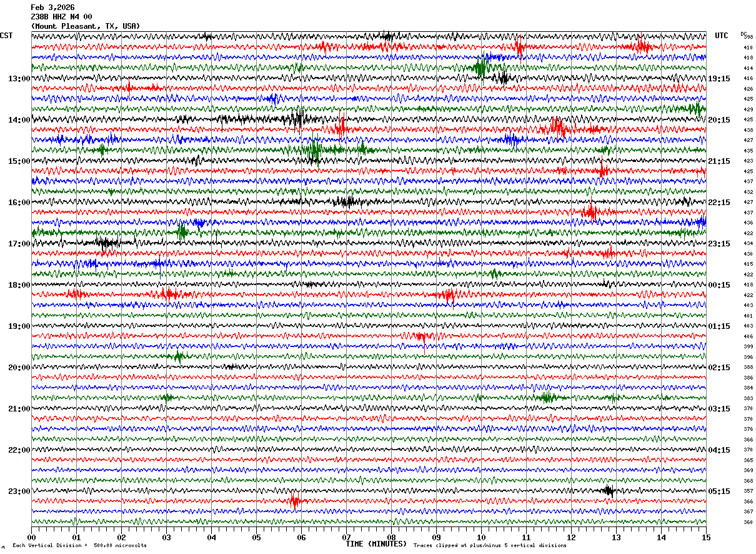The width and height of the screenshot is (756, 554).
Task: Click the DC offset value 376
Action: (x=749, y=429)
